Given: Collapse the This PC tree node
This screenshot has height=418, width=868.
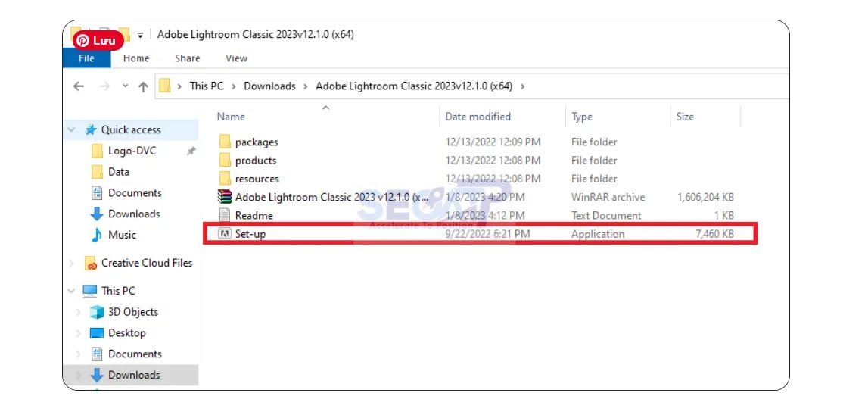Looking at the screenshot, I should click(x=71, y=291).
